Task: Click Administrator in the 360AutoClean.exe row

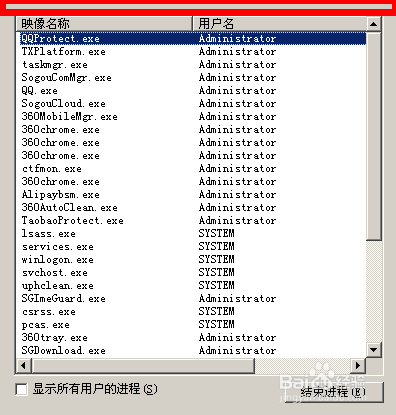Action: coord(237,208)
